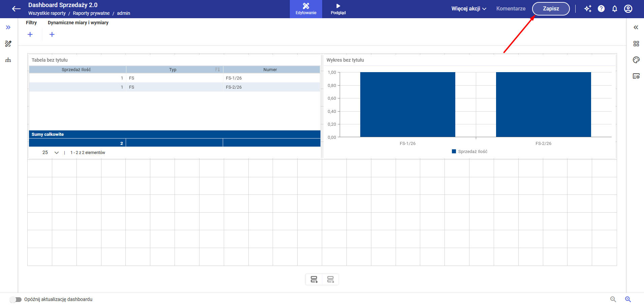
Task: Click the Sprzedaż Ilość legend color swatch
Action: 454,152
